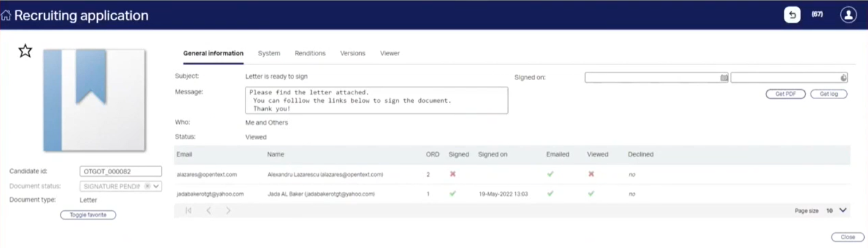Click the Toggle favorite button
868x248 pixels.
point(88,215)
